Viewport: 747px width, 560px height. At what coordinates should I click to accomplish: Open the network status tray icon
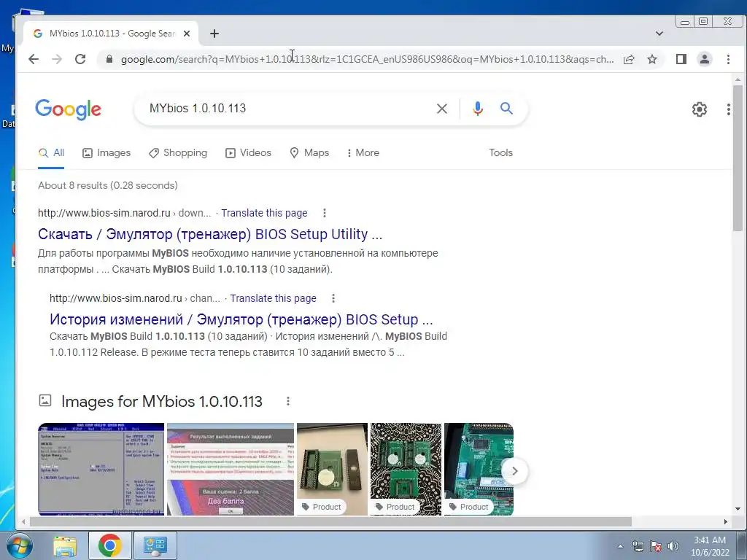click(638, 546)
